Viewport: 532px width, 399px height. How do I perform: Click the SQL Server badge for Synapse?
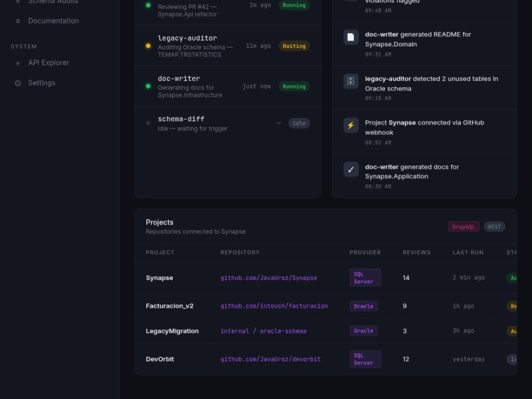365,278
